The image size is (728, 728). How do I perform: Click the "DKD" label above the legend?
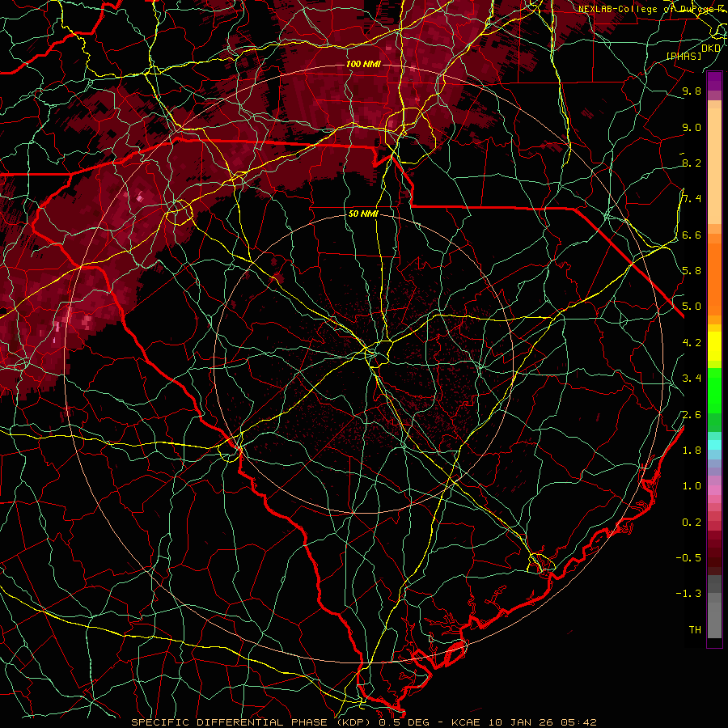(x=711, y=49)
